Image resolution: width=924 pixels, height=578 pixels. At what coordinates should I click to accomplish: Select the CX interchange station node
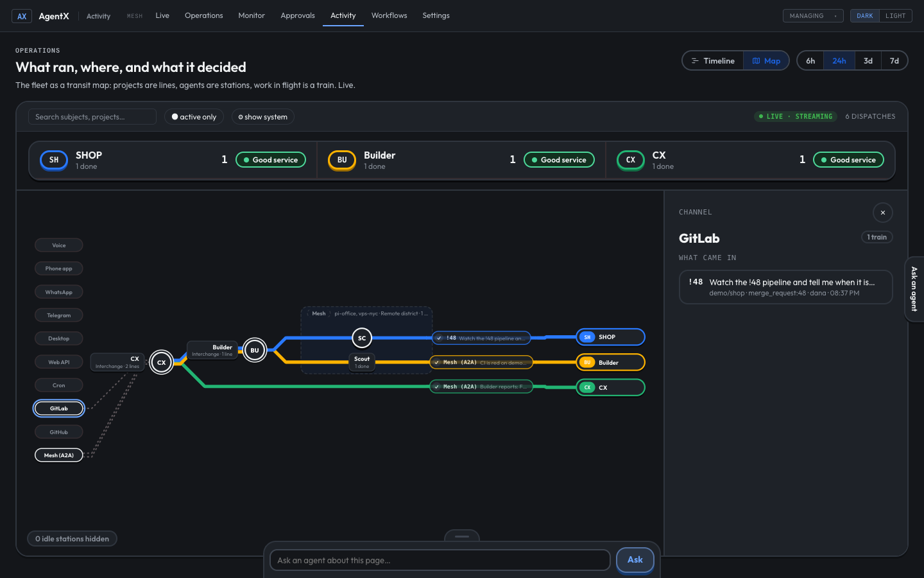coord(162,363)
